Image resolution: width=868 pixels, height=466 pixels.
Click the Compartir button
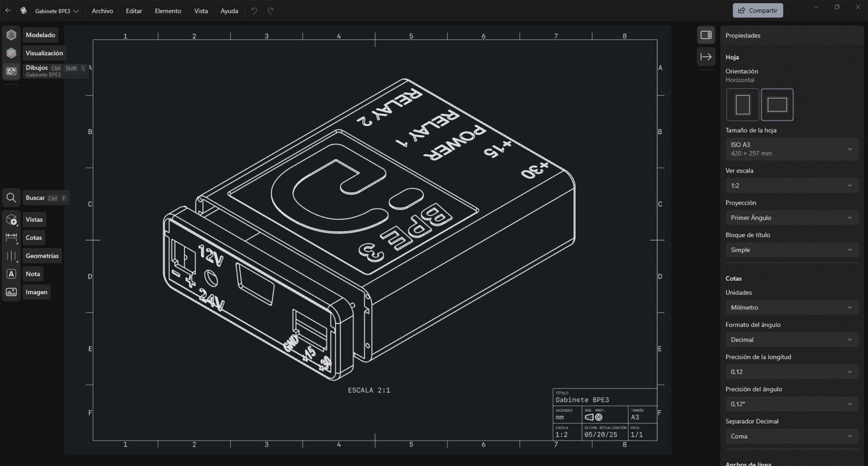(757, 11)
